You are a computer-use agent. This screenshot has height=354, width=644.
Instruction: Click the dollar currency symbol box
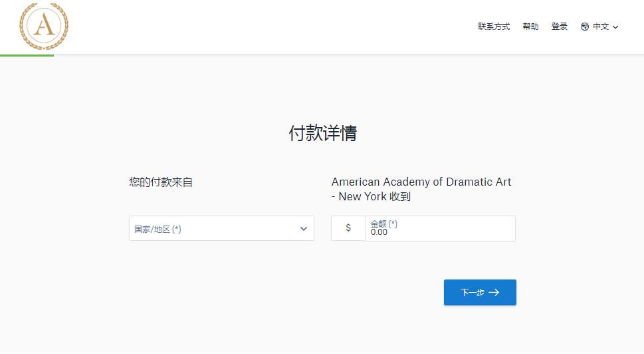pos(348,228)
